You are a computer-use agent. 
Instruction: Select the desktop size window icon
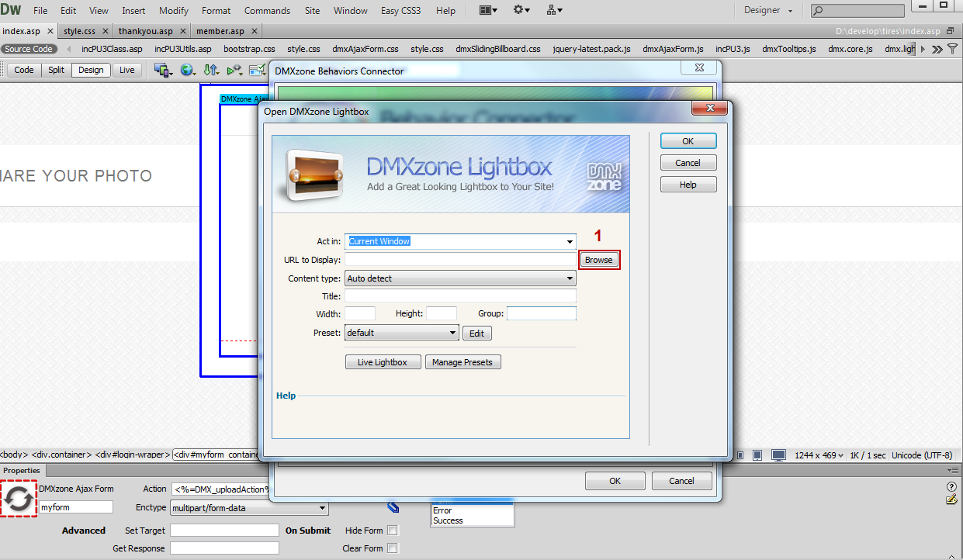pos(778,455)
